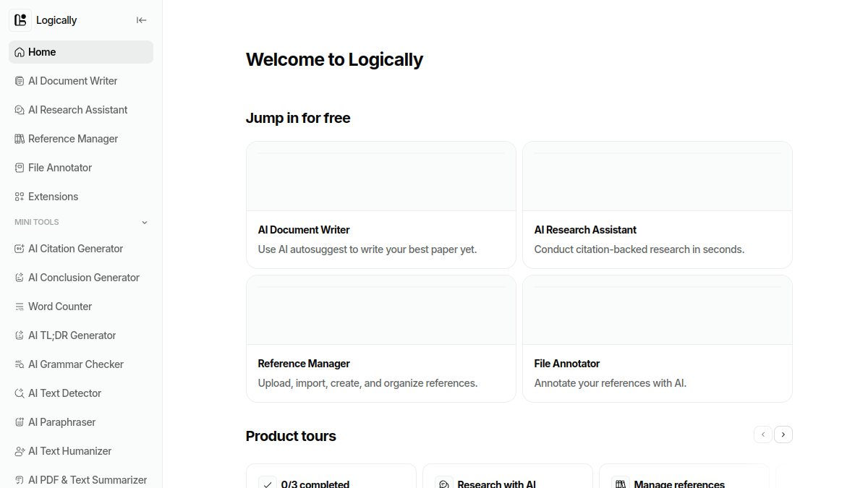Click the AI Grammar Checker icon
Screen dimensions: 868x488
pyautogui.click(x=20, y=364)
